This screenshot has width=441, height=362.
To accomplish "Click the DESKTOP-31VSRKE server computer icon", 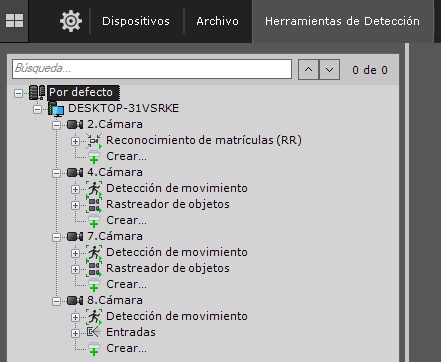I will (56, 109).
